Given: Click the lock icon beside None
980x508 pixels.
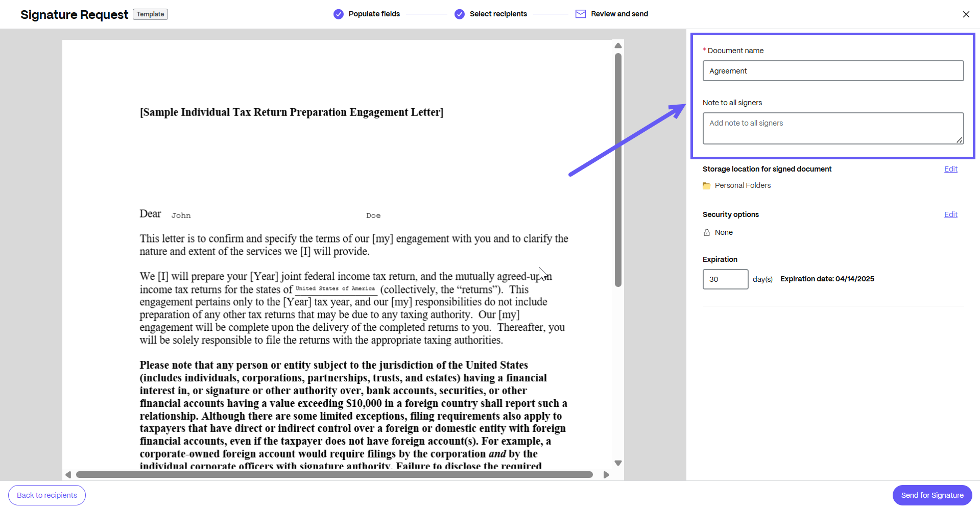Looking at the screenshot, I should (707, 233).
